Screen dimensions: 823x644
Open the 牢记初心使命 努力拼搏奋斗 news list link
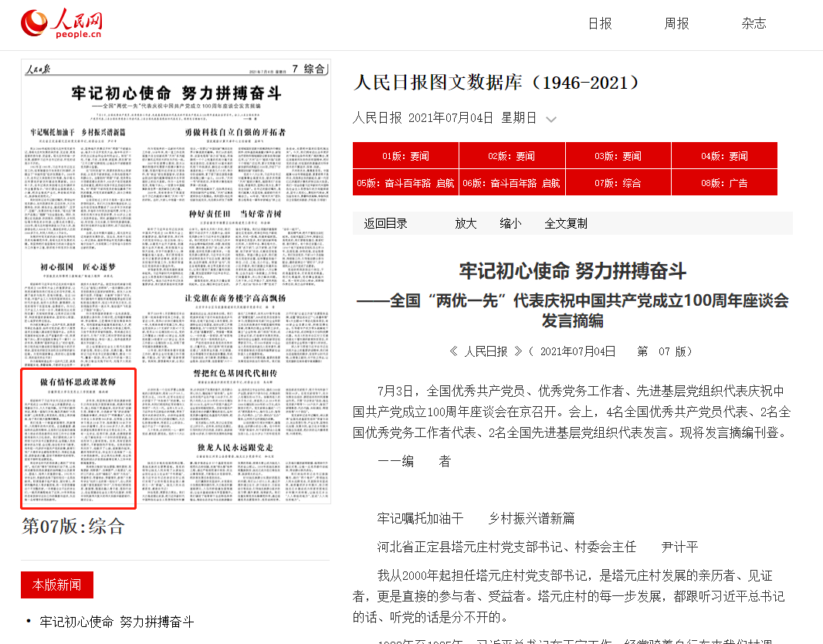[x=117, y=622]
